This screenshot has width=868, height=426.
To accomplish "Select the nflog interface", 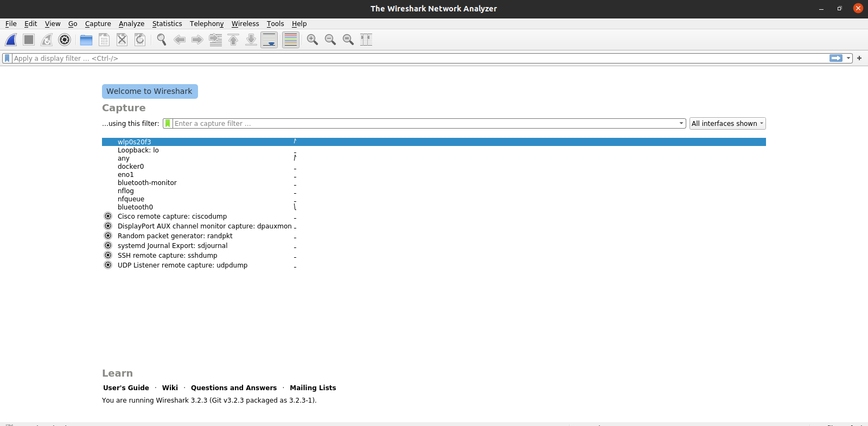I will pos(434,191).
